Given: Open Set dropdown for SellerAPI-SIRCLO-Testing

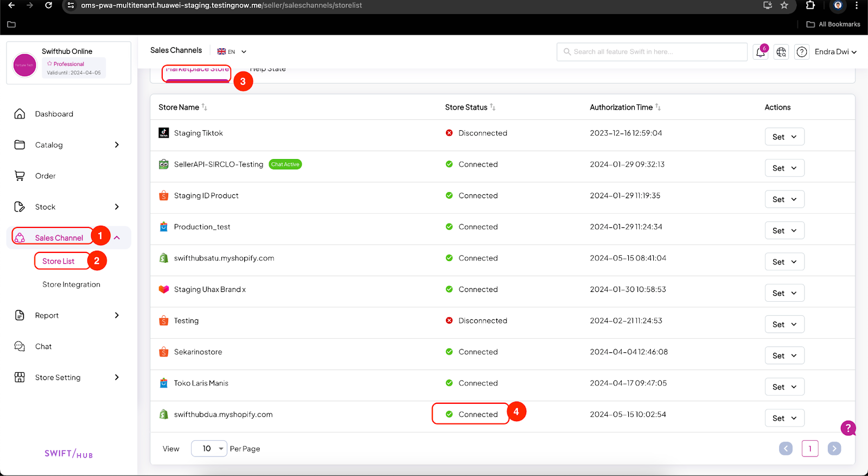Looking at the screenshot, I should pyautogui.click(x=784, y=168).
